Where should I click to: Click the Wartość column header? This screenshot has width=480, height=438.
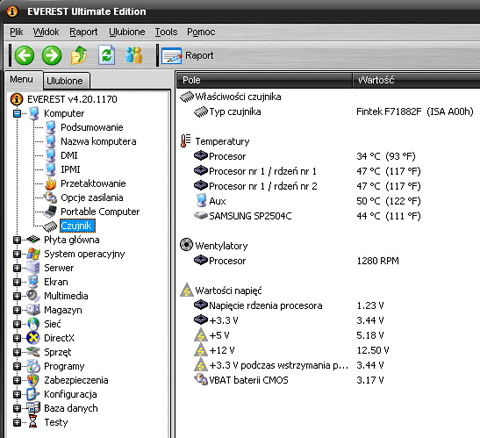[x=416, y=80]
